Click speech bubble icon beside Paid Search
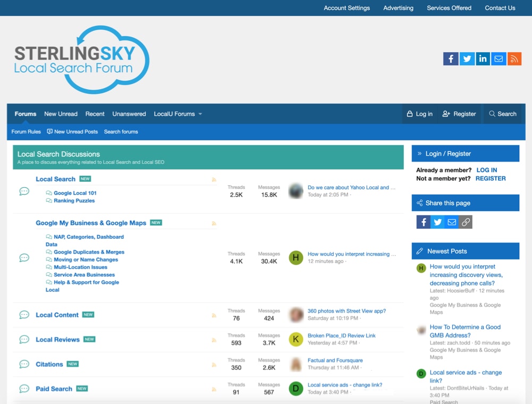532x404 pixels. coord(24,389)
